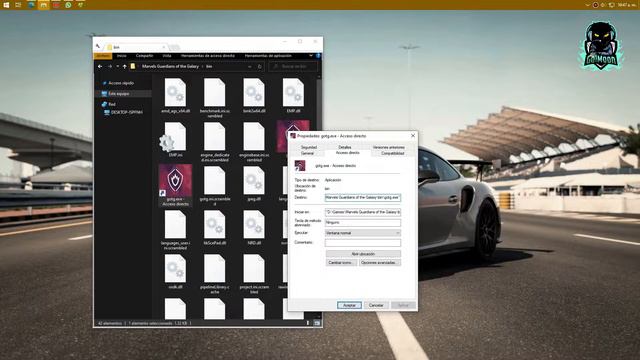Click the Explorer search box

(293, 66)
